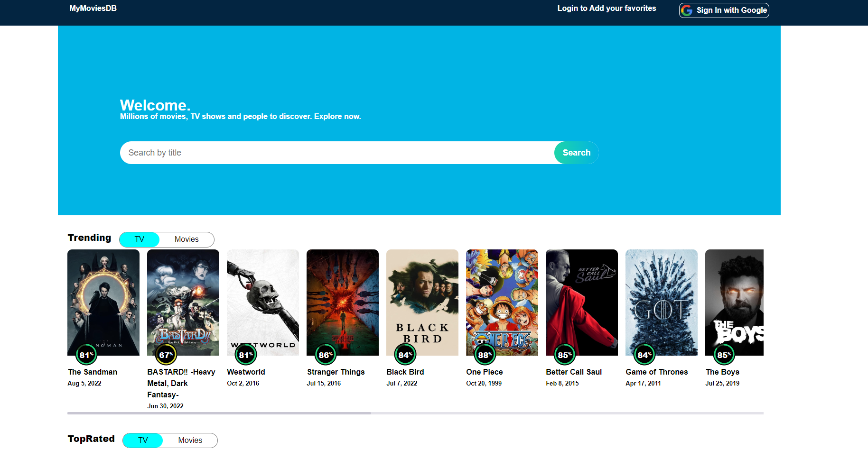
Task: Open the Black Bird poster
Action: coord(422,303)
